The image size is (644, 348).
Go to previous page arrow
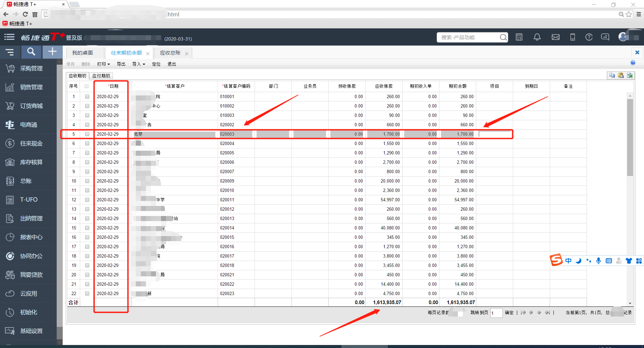coord(531,312)
